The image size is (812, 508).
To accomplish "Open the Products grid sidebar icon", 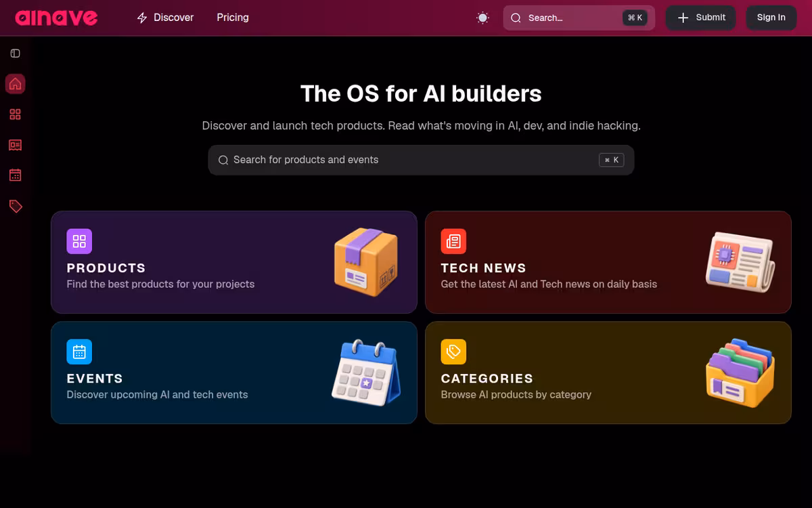I will click(15, 114).
